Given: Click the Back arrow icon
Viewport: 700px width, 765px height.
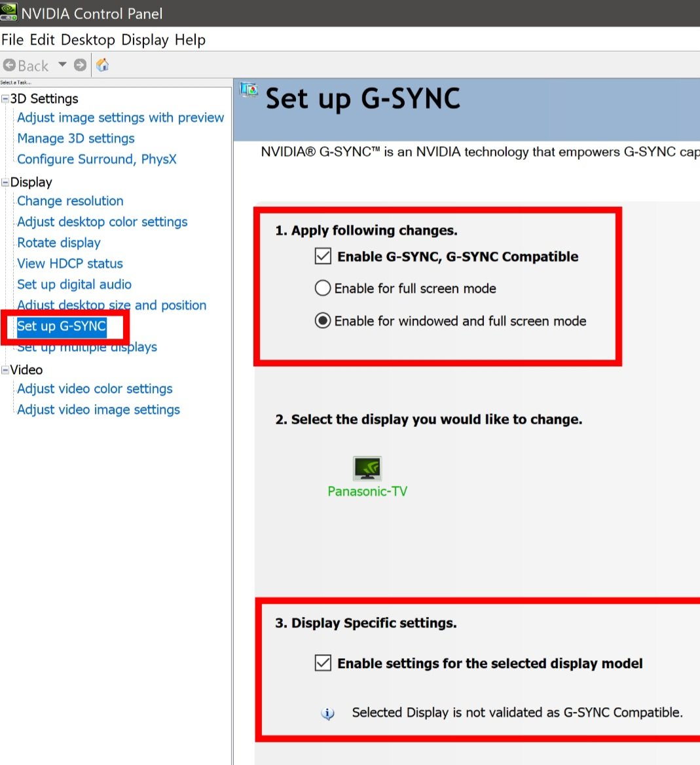Looking at the screenshot, I should (9, 65).
